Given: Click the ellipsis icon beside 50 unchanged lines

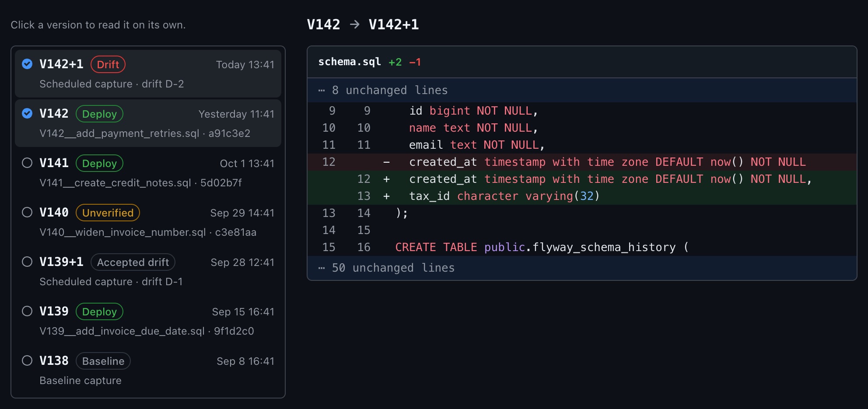Looking at the screenshot, I should tap(322, 268).
